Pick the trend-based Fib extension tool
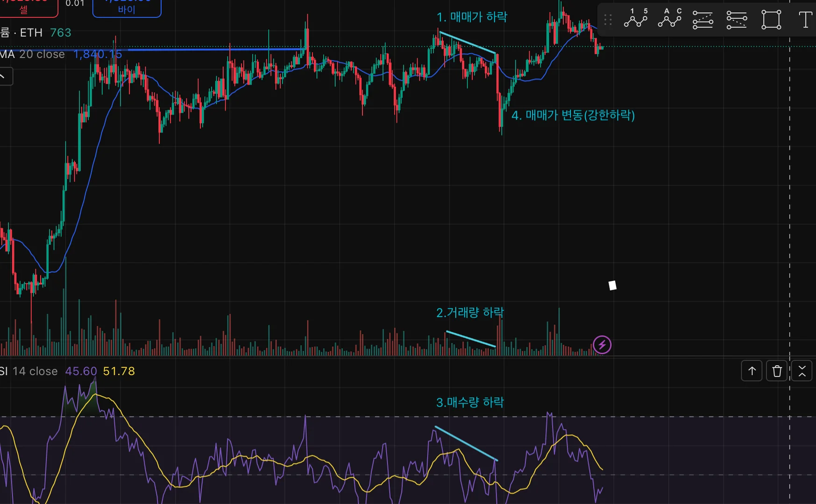 (x=737, y=20)
